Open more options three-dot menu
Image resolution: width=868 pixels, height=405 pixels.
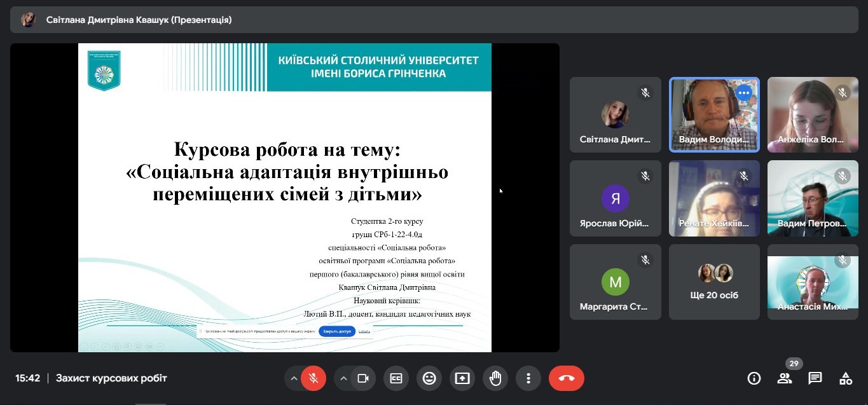(528, 378)
